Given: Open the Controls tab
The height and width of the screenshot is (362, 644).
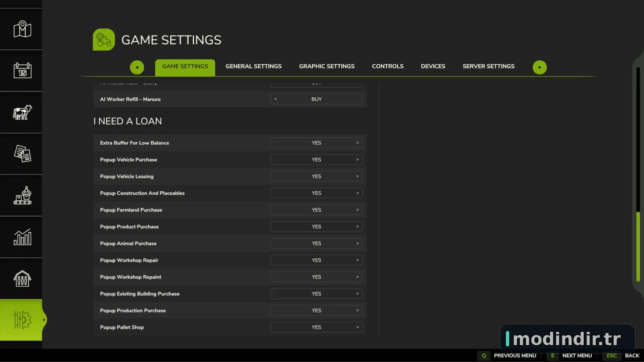Looking at the screenshot, I should (388, 66).
